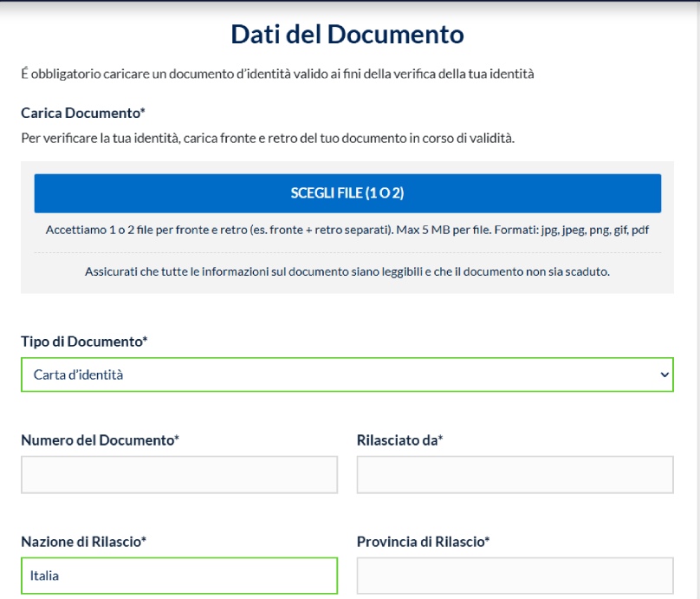Click the Provincia di Rilascio input box
The height and width of the screenshot is (599, 700).
pos(515,575)
